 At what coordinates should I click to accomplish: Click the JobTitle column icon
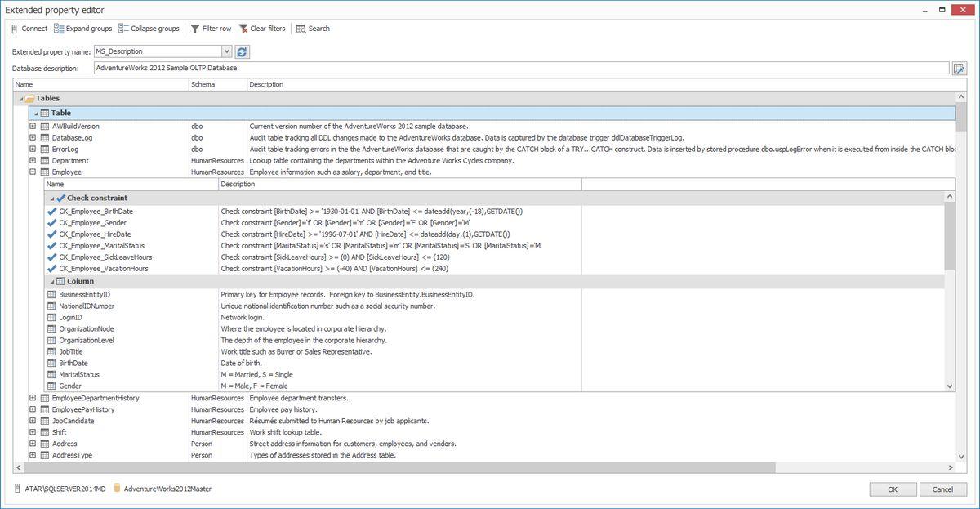click(x=52, y=352)
